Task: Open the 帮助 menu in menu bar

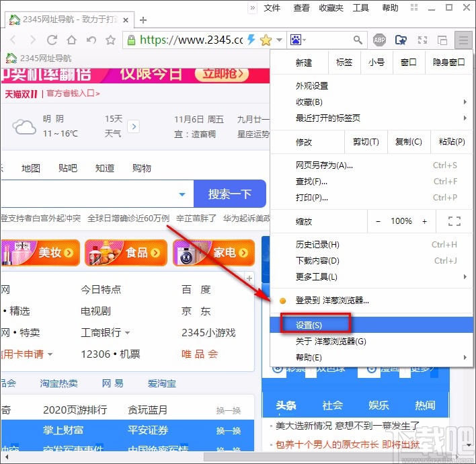Action: [391, 7]
